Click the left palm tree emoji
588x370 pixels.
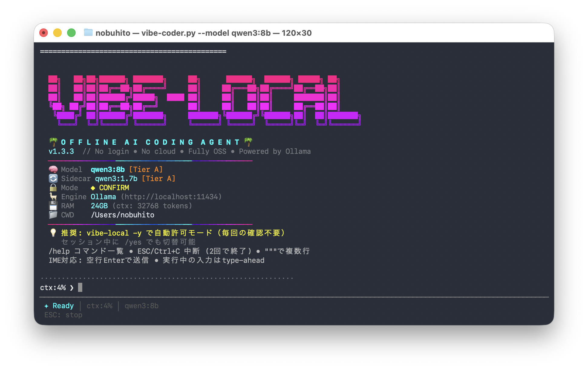(x=53, y=142)
